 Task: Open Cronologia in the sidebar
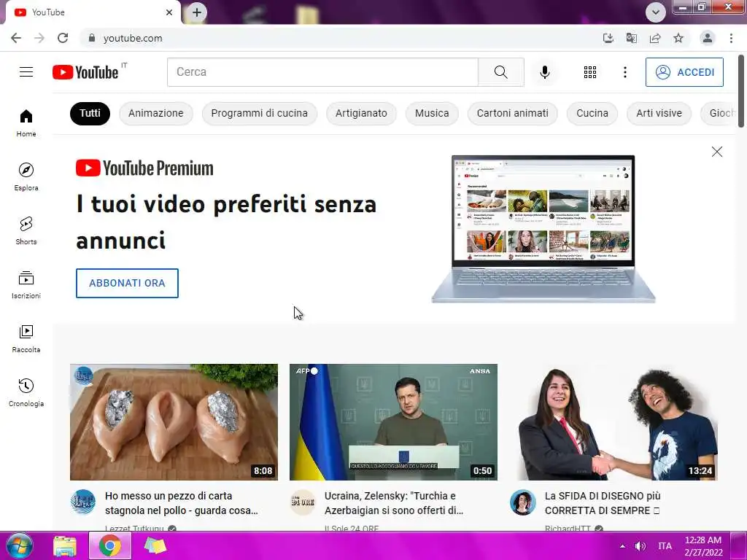click(x=26, y=392)
